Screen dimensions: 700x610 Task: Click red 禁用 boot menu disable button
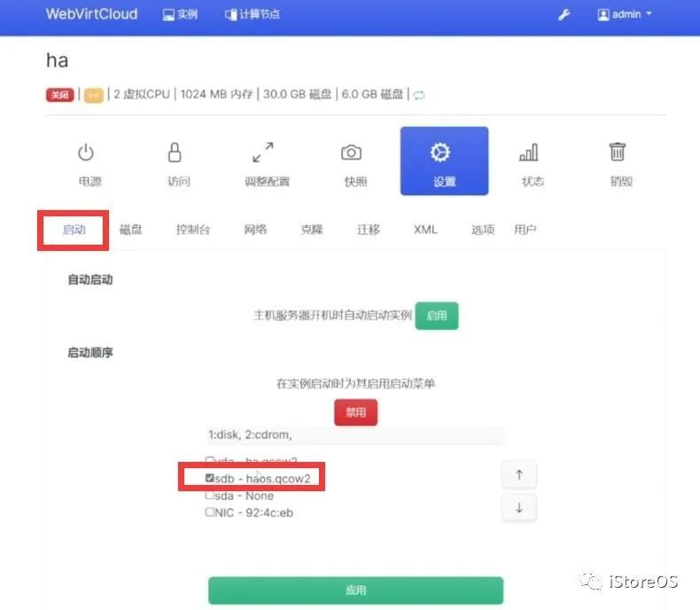[356, 412]
